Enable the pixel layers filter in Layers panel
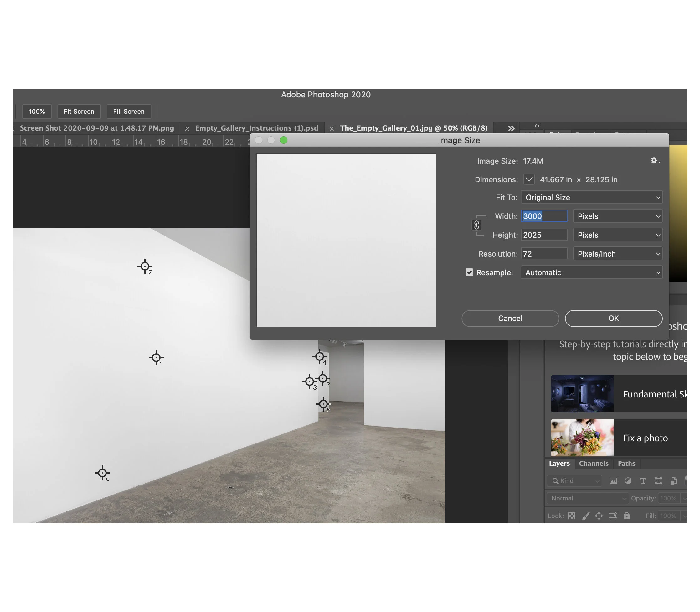The width and height of the screenshot is (700, 612). (613, 481)
